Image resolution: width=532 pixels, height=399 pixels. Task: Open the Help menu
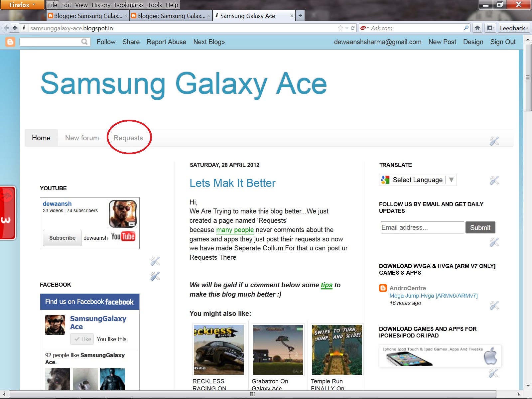(172, 5)
